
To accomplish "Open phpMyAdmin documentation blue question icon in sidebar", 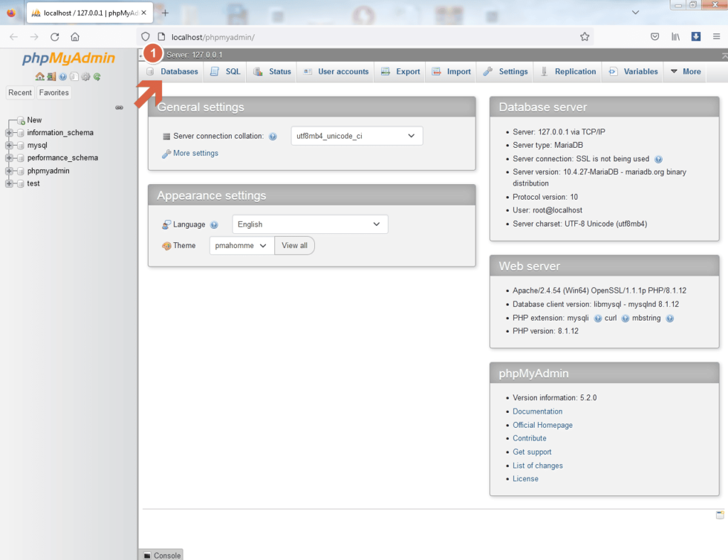I will click(x=63, y=77).
